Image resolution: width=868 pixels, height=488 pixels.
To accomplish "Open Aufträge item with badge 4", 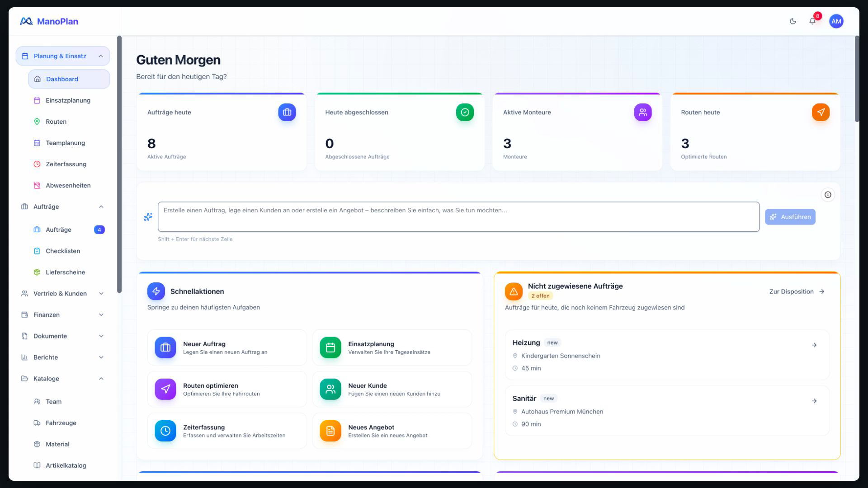I will point(69,230).
